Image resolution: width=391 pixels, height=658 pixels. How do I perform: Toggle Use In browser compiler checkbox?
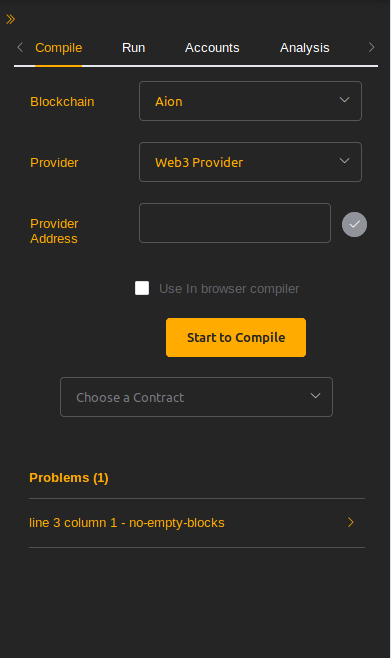click(142, 288)
